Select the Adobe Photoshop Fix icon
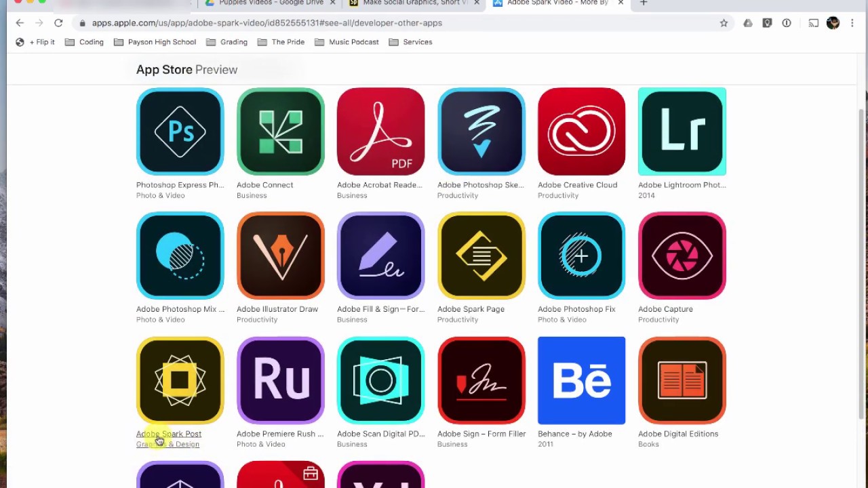The height and width of the screenshot is (488, 868). [x=581, y=256]
